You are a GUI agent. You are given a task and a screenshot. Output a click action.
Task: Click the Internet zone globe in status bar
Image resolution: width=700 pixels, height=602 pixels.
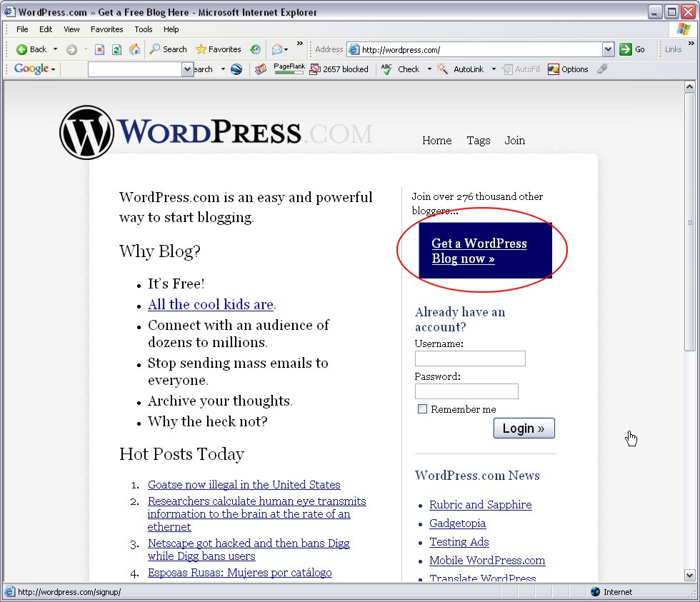(x=595, y=592)
